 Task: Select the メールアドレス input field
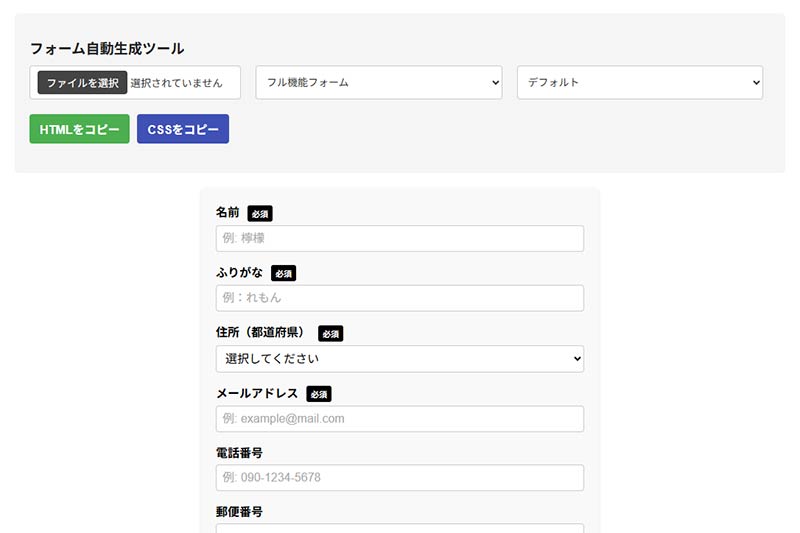click(399, 418)
